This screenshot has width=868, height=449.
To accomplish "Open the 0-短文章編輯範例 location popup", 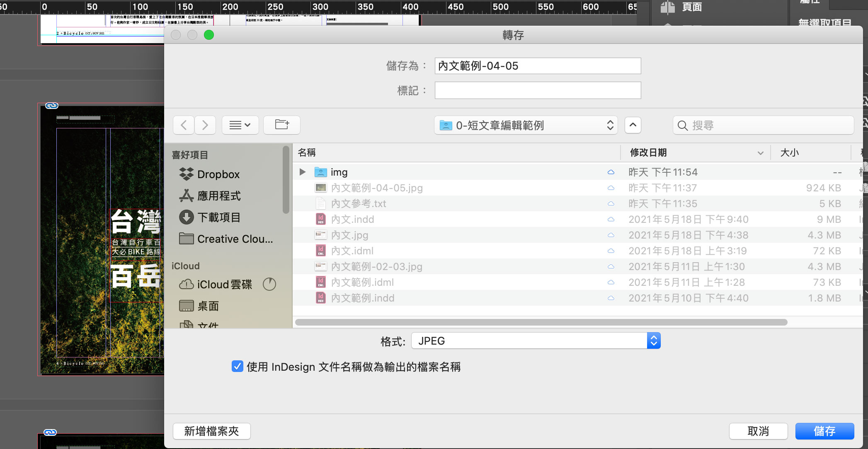I will [x=526, y=125].
